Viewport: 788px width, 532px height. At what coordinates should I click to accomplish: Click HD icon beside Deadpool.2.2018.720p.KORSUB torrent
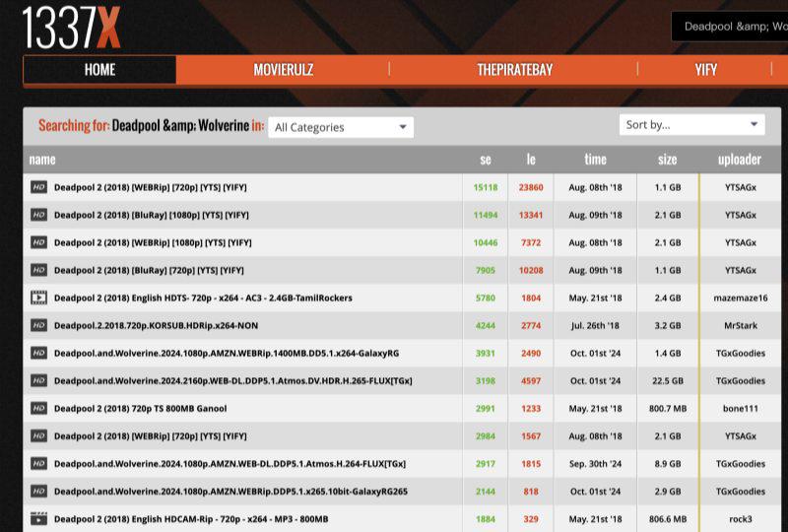38,325
